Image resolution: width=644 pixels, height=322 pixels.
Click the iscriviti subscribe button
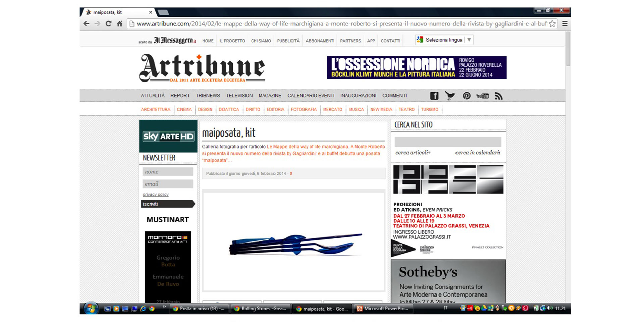(168, 204)
